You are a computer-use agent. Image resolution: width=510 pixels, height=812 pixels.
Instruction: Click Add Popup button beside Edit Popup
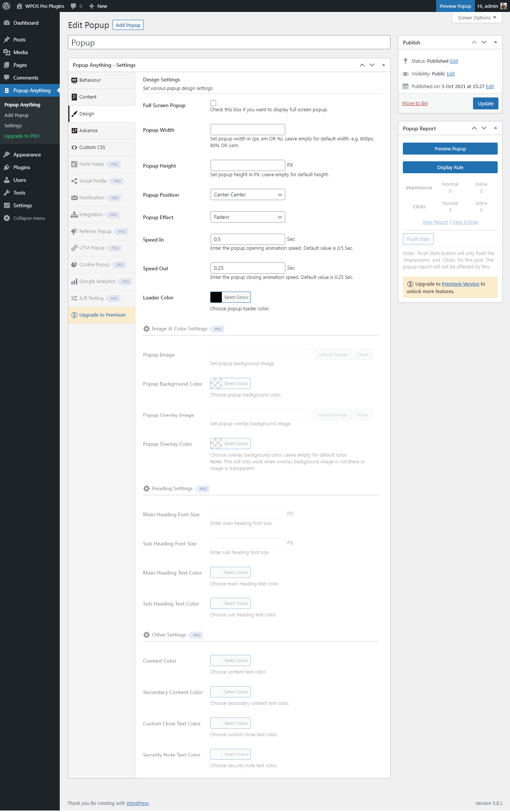128,25
